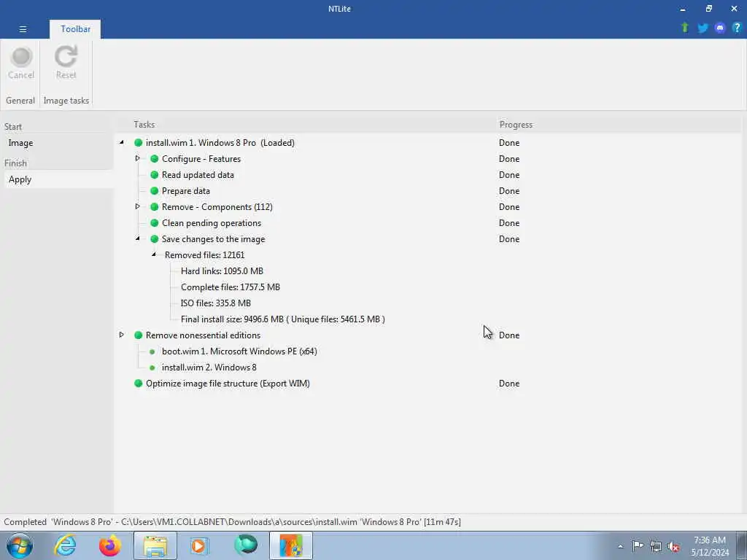This screenshot has width=747, height=560.
Task: Select the Prepare data task row
Action: (186, 191)
